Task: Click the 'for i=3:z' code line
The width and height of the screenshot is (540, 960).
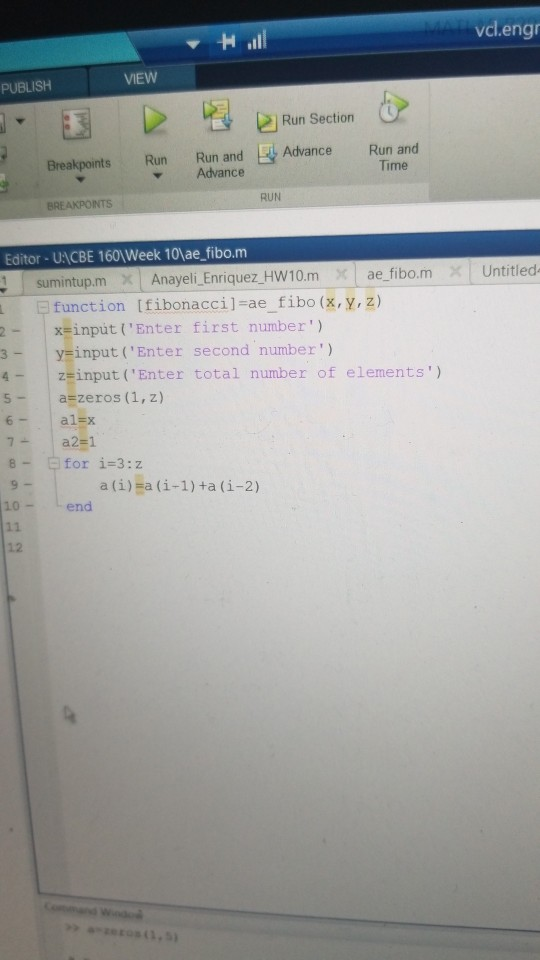Action: [x=103, y=463]
